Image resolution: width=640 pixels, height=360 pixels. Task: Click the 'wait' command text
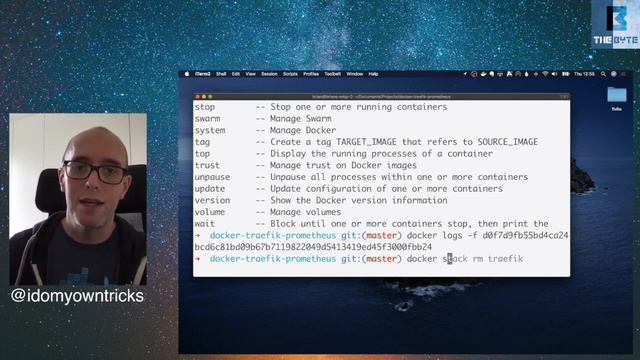point(204,224)
